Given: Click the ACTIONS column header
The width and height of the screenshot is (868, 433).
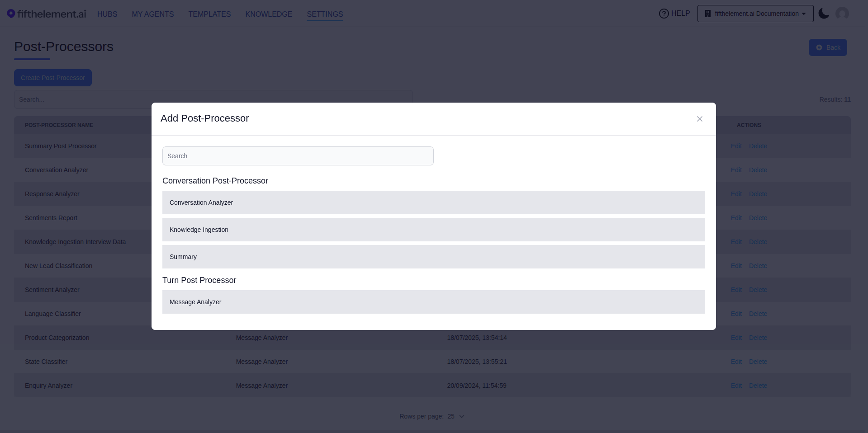Looking at the screenshot, I should [749, 125].
